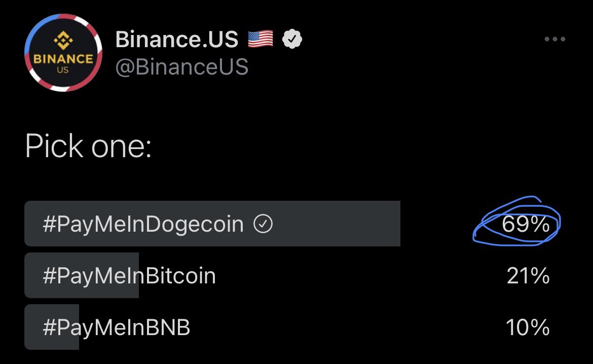This screenshot has width=593, height=364.
Task: Click the Dogecoin poll progress bar
Action: [x=212, y=224]
